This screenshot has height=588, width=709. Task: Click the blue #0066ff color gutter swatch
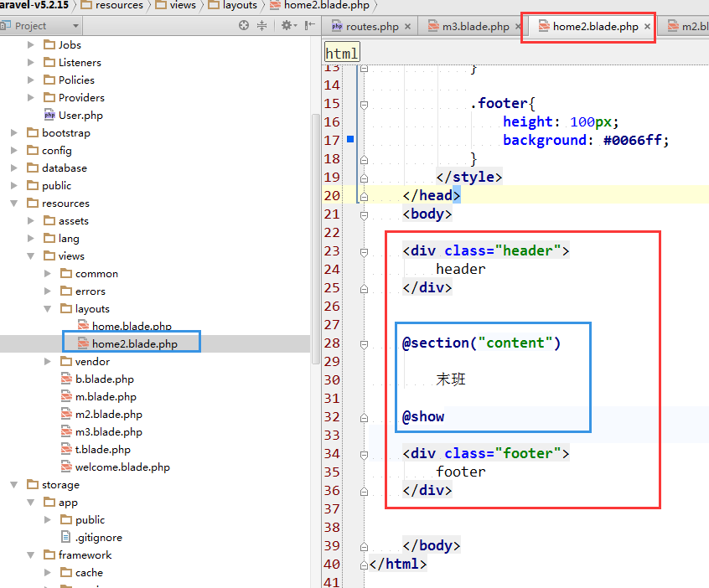[350, 139]
